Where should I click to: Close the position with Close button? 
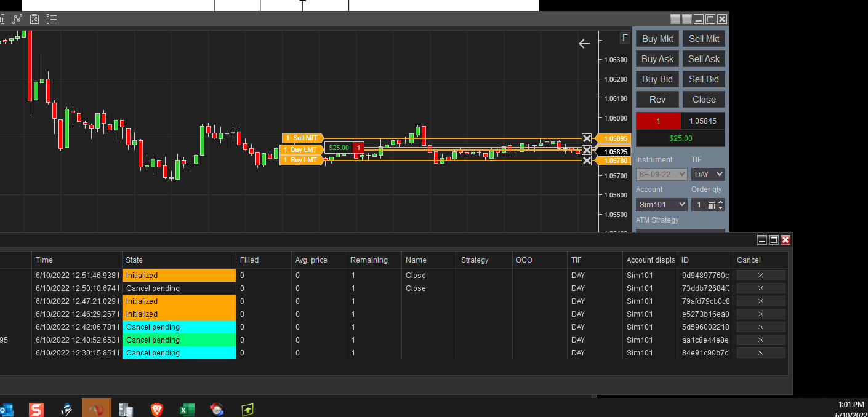coord(704,100)
